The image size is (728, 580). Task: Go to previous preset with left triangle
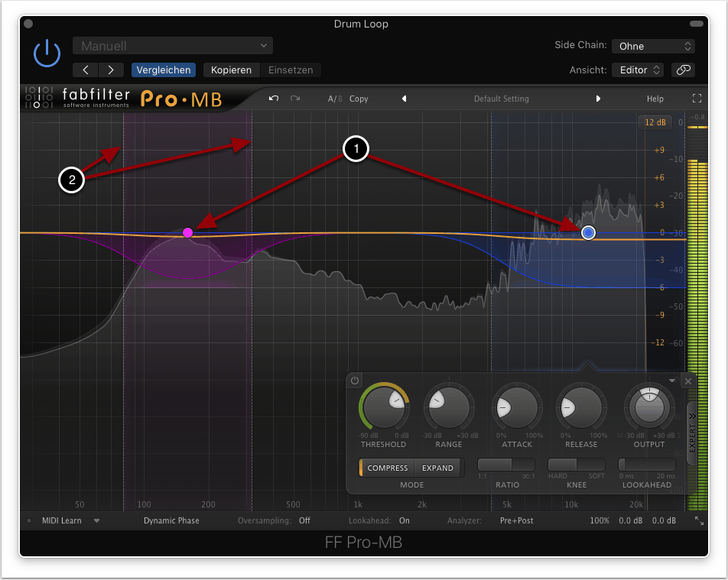(405, 99)
